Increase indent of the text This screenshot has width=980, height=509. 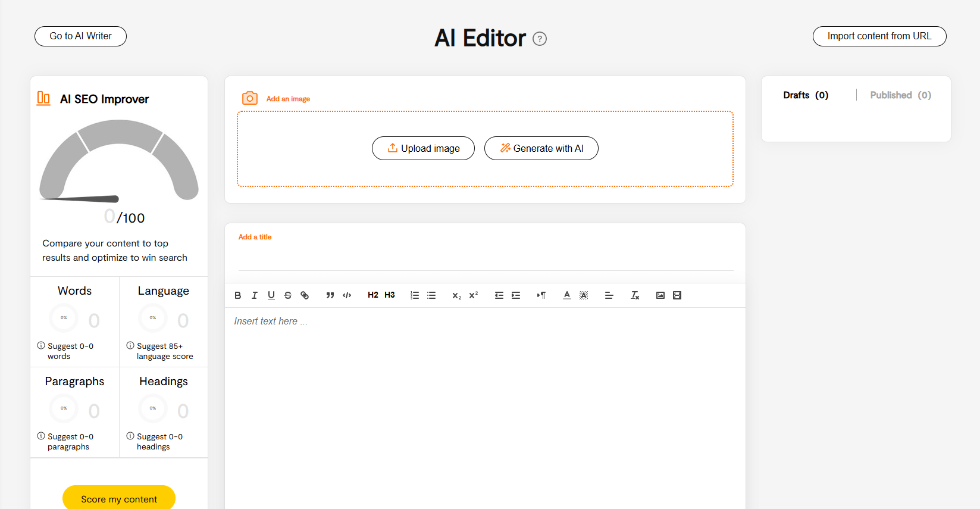tap(516, 295)
